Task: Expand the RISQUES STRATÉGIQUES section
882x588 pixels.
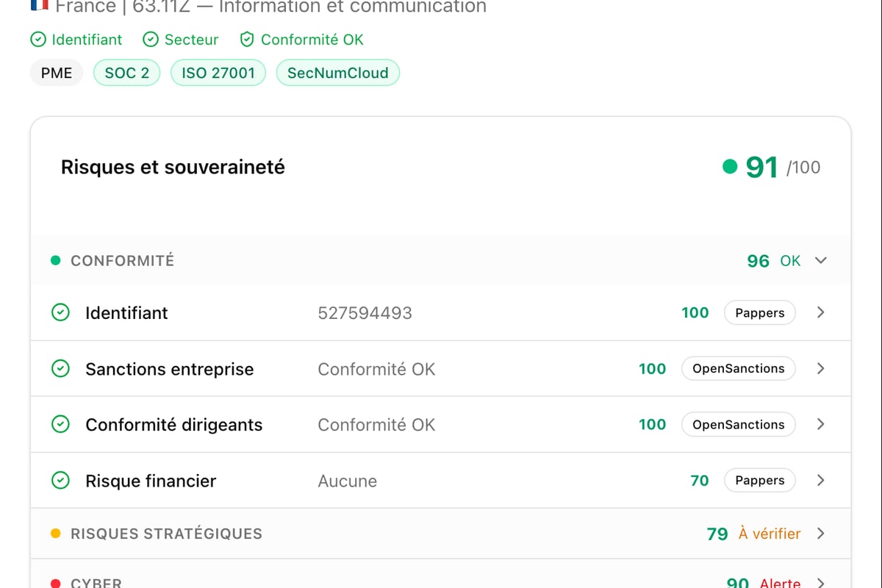Action: coord(821,534)
